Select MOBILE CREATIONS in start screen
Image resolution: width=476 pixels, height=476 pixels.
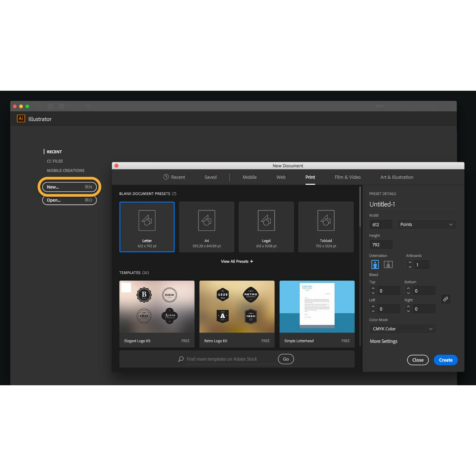click(65, 171)
